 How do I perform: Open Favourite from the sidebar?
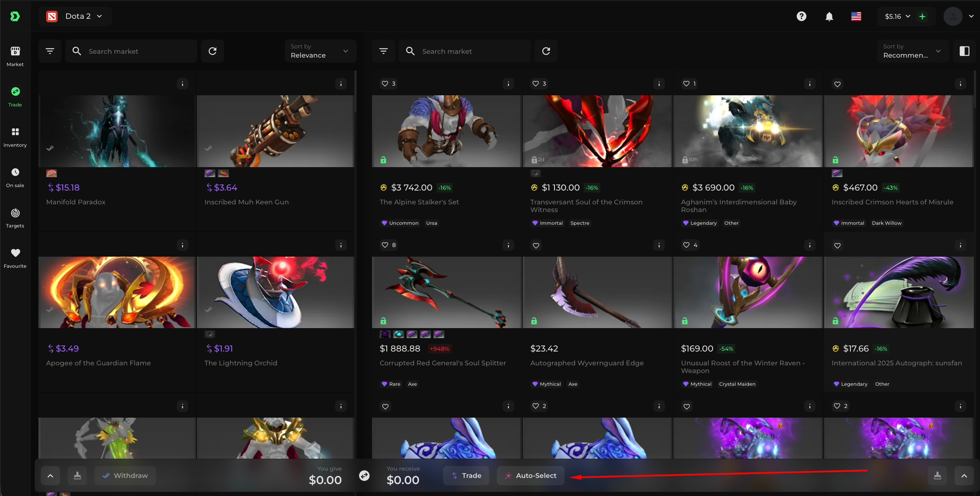click(15, 258)
